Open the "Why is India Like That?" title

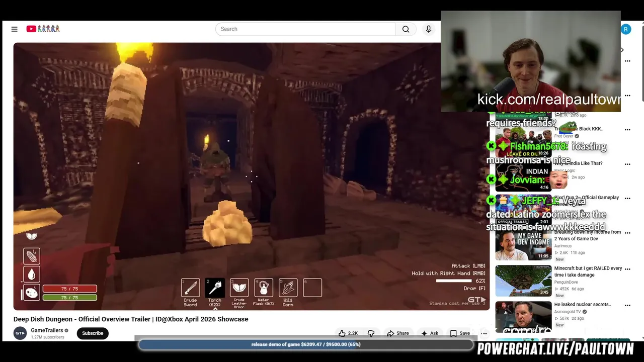click(579, 163)
